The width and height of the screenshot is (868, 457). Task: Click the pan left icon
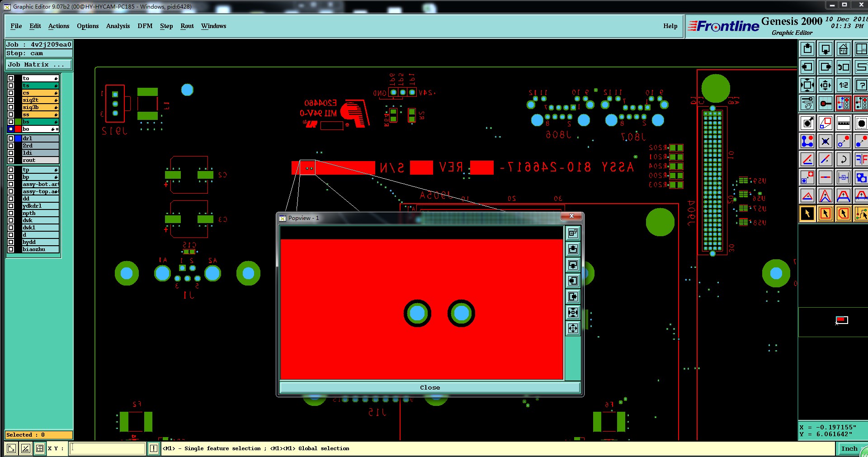pyautogui.click(x=807, y=67)
